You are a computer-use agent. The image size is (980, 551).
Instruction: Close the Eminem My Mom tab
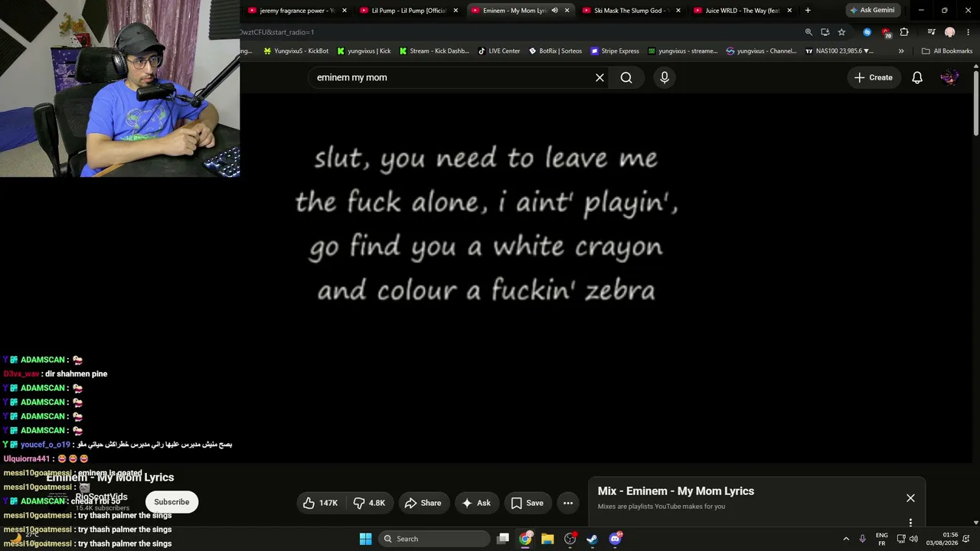[x=567, y=11]
